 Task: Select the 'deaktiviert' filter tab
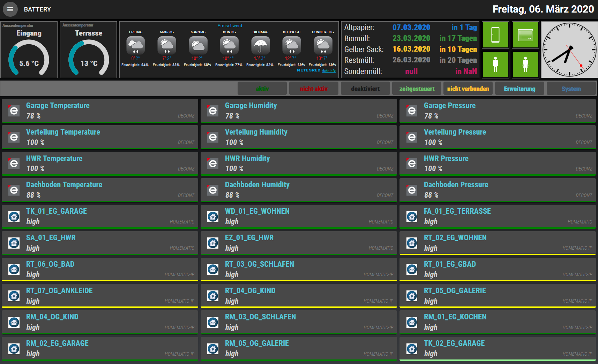[365, 89]
